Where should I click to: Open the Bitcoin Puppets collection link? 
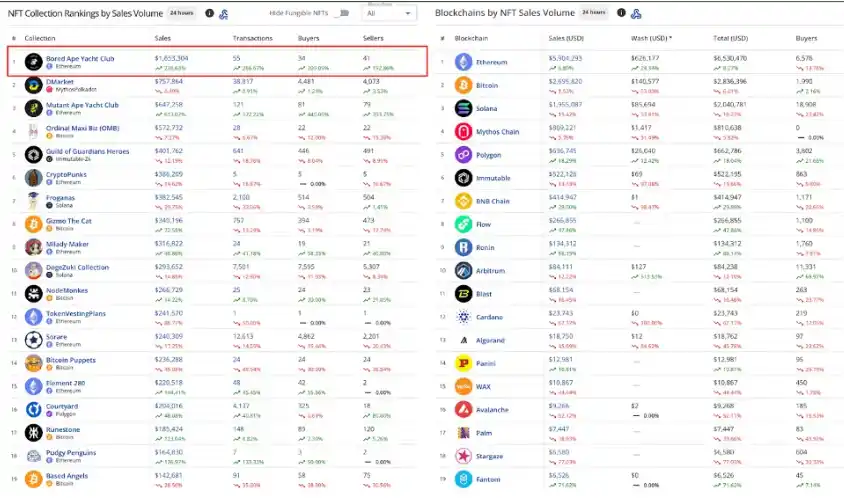(71, 360)
